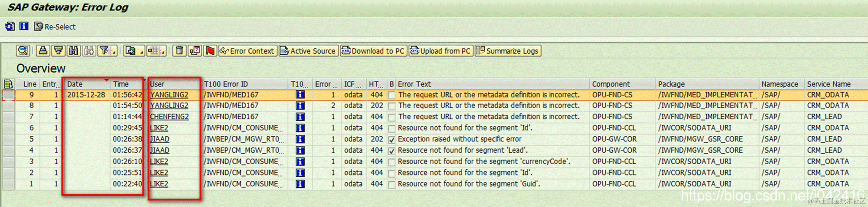The height and width of the screenshot is (207, 868).
Task: Uncheck the B checkbox for 'Exception raised' row
Action: [x=391, y=140]
